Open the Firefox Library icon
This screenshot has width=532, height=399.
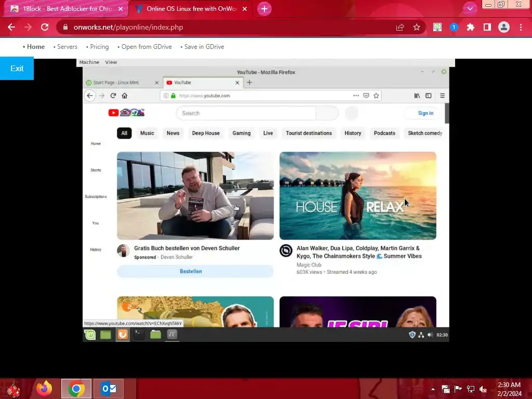(x=417, y=96)
